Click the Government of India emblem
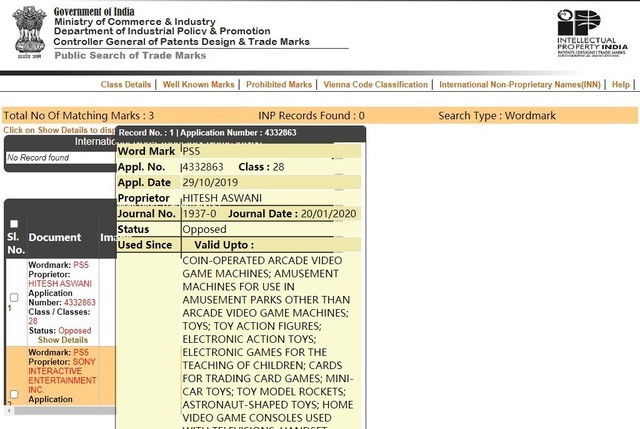This screenshot has height=429, width=640. pyautogui.click(x=29, y=33)
